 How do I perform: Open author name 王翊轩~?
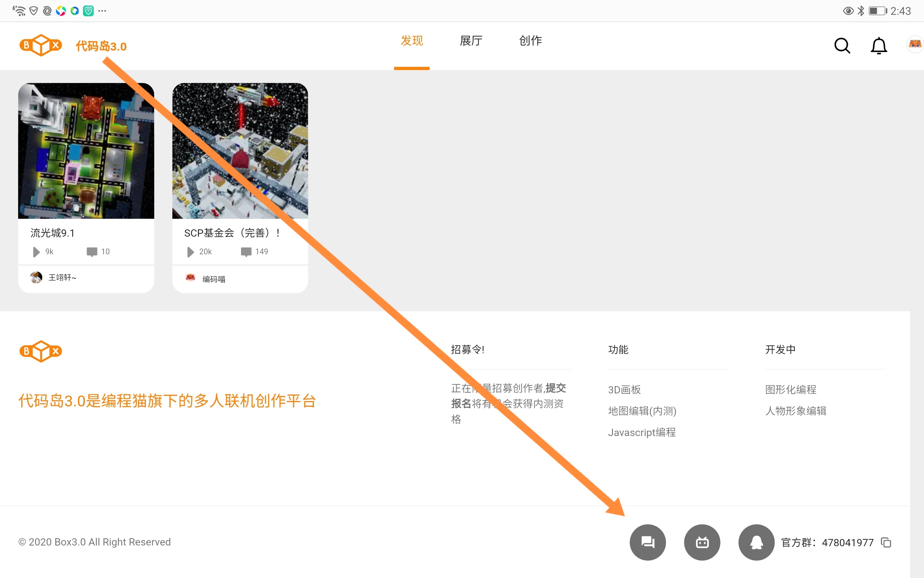click(62, 277)
